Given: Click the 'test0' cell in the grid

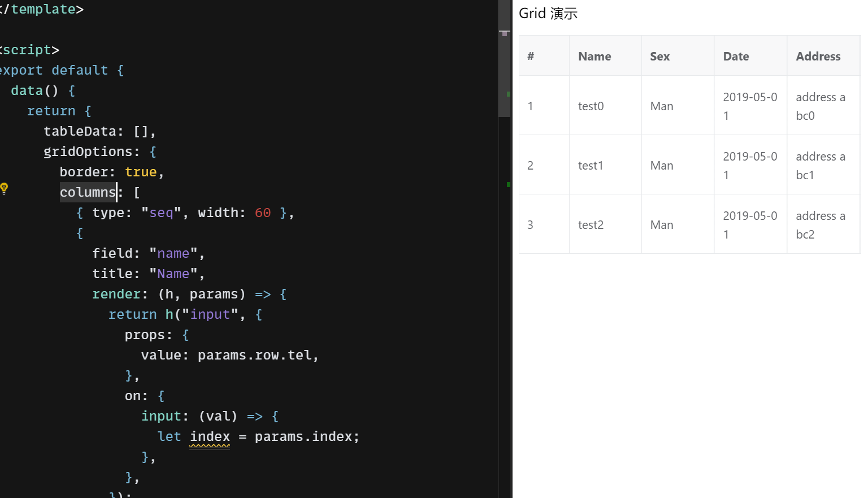Looking at the screenshot, I should pyautogui.click(x=591, y=106).
